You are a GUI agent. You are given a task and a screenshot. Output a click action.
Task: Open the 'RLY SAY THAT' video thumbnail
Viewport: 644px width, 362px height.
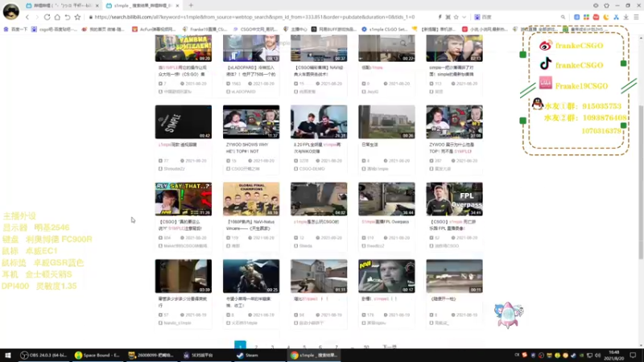(x=184, y=199)
